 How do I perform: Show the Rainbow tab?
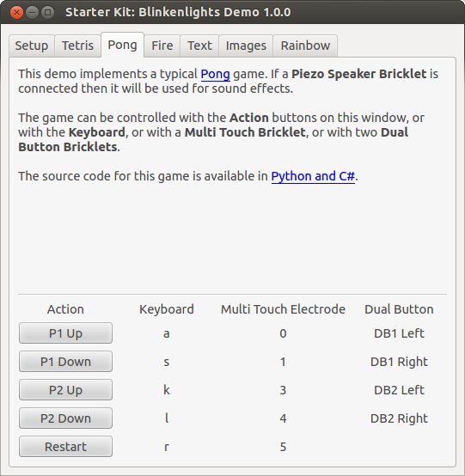[305, 46]
